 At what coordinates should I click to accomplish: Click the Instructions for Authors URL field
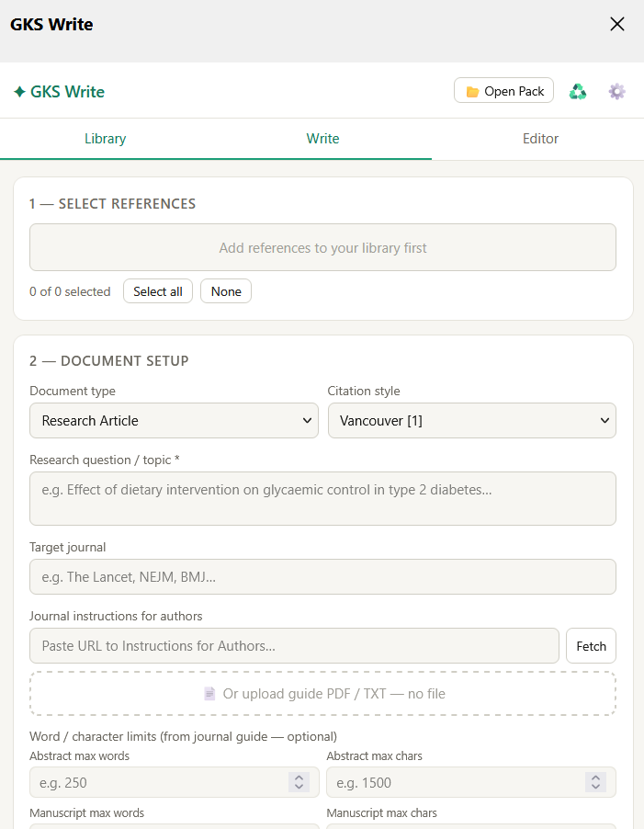point(294,645)
